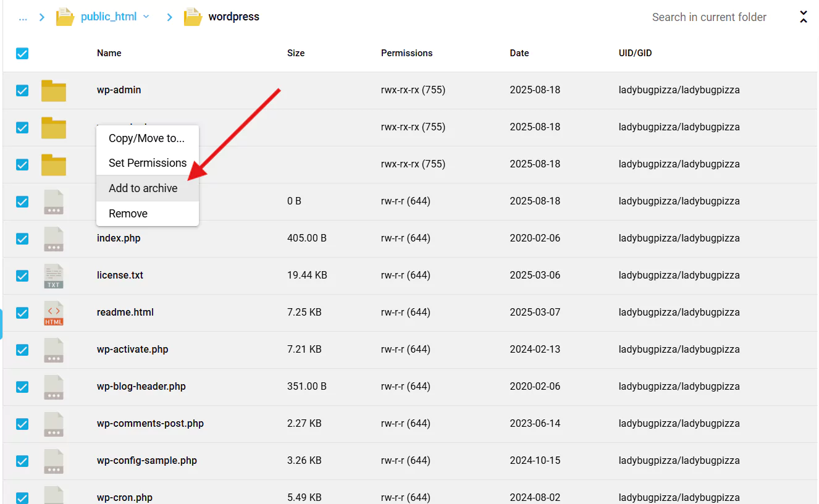Open the wp-admin folder name
819x504 pixels.
coord(119,90)
